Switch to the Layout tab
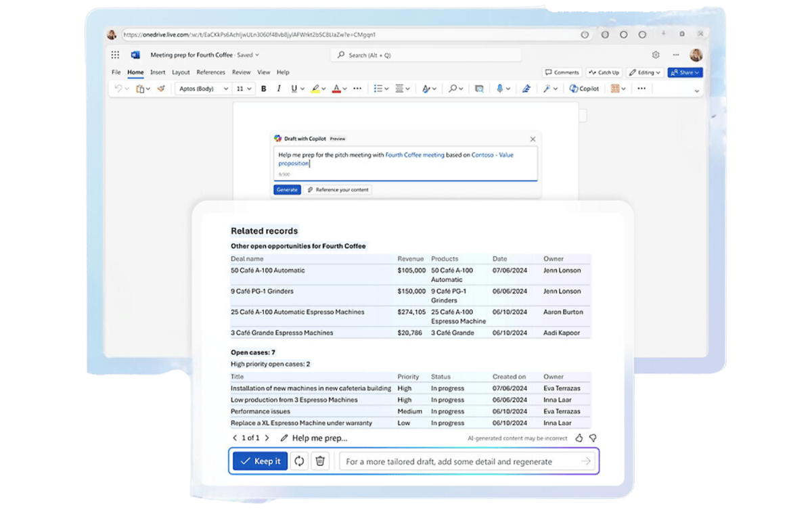Viewport: 812px width, 512px height. [x=181, y=72]
